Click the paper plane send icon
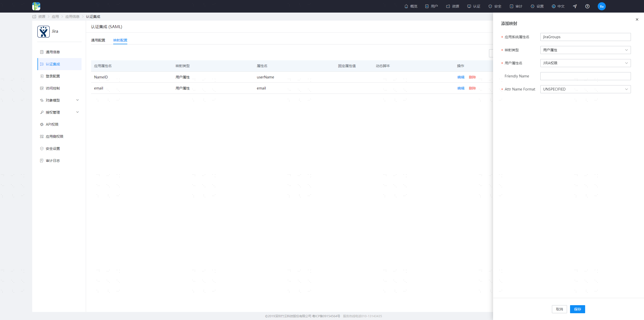This screenshot has height=320, width=644. pos(575,6)
